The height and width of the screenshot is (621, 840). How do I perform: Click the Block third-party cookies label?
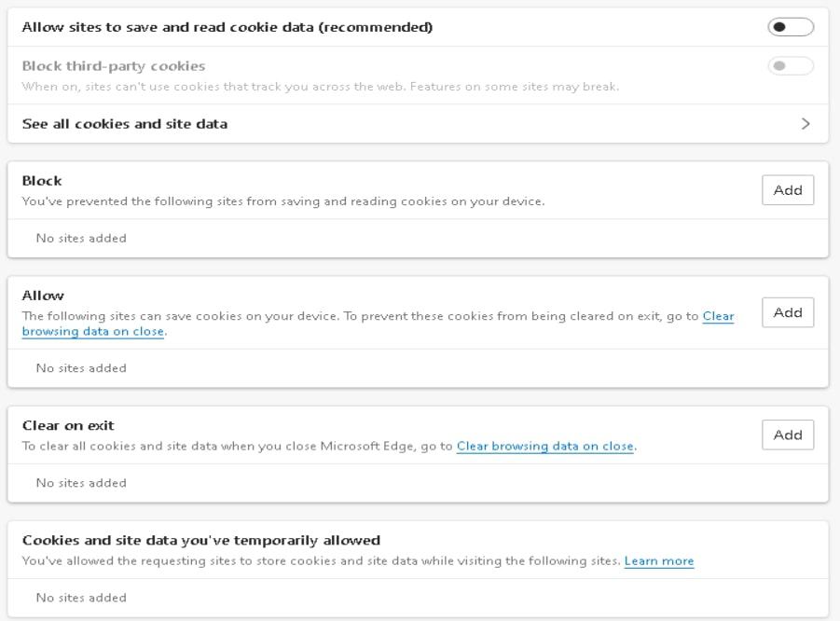coord(114,66)
